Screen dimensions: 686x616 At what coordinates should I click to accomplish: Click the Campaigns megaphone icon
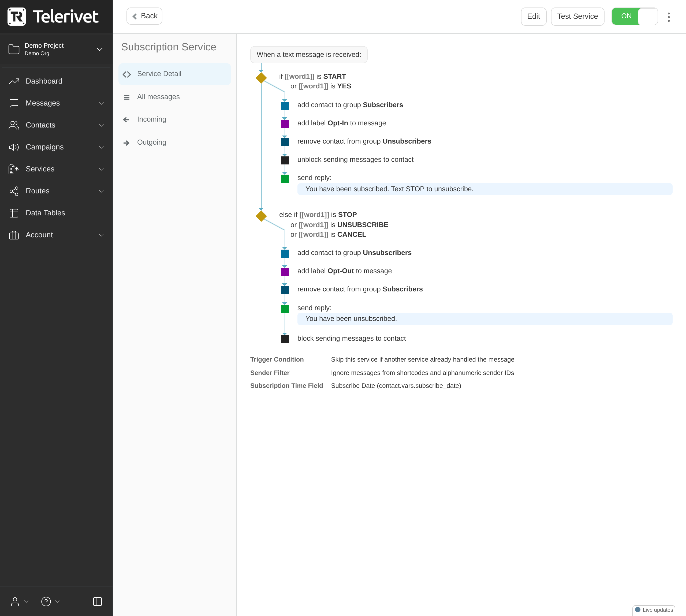14,147
